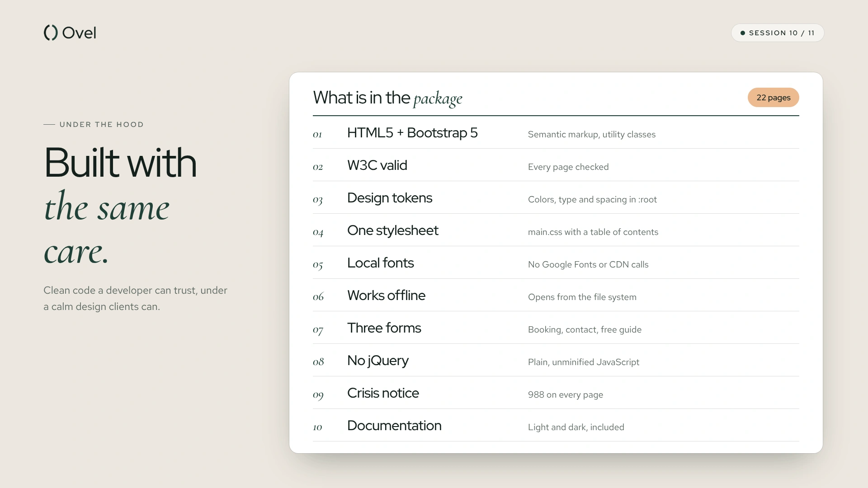Select the 'HTML5 + Bootstrap 5' row title
868x488 pixels.
[x=412, y=133]
